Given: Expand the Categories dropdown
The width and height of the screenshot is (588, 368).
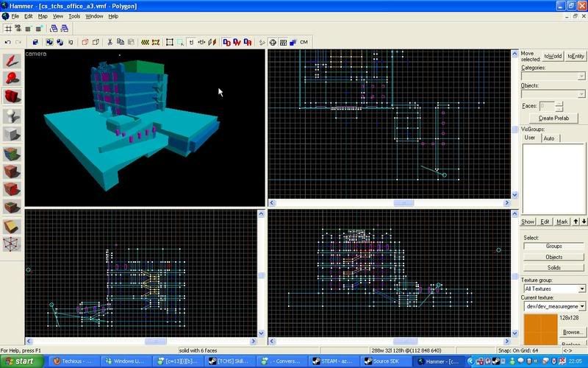Looking at the screenshot, I should (581, 77).
